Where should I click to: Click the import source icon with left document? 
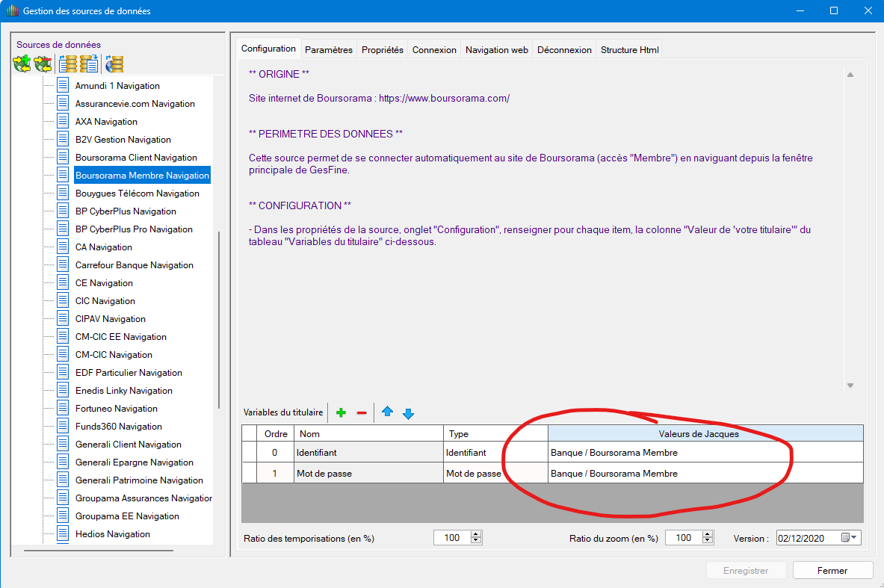pyautogui.click(x=68, y=64)
